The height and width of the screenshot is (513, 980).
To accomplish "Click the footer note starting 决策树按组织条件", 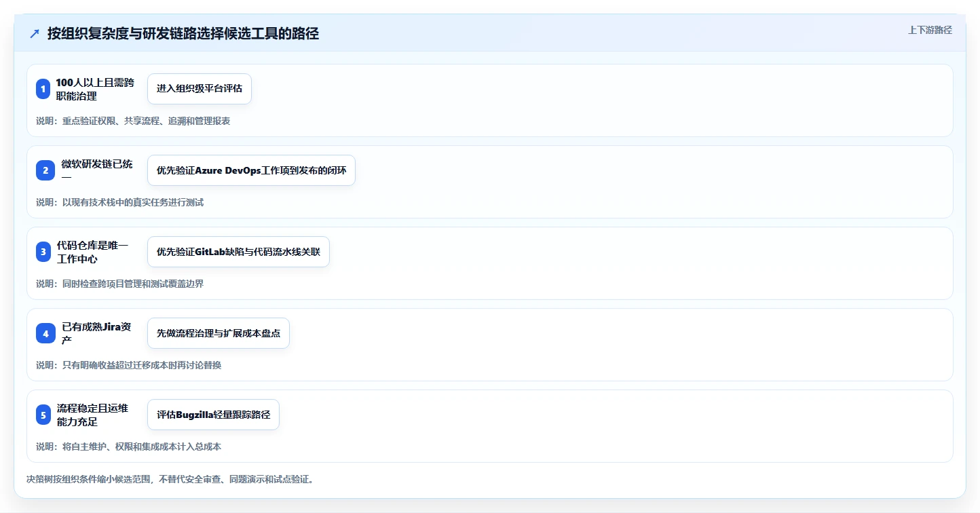I will 170,479.
